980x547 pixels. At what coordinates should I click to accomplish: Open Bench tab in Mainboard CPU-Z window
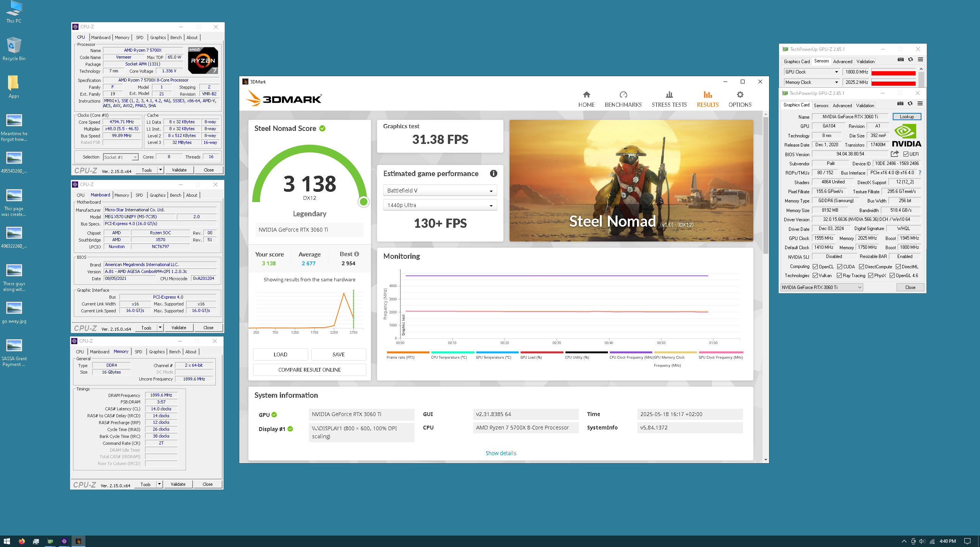tap(176, 195)
